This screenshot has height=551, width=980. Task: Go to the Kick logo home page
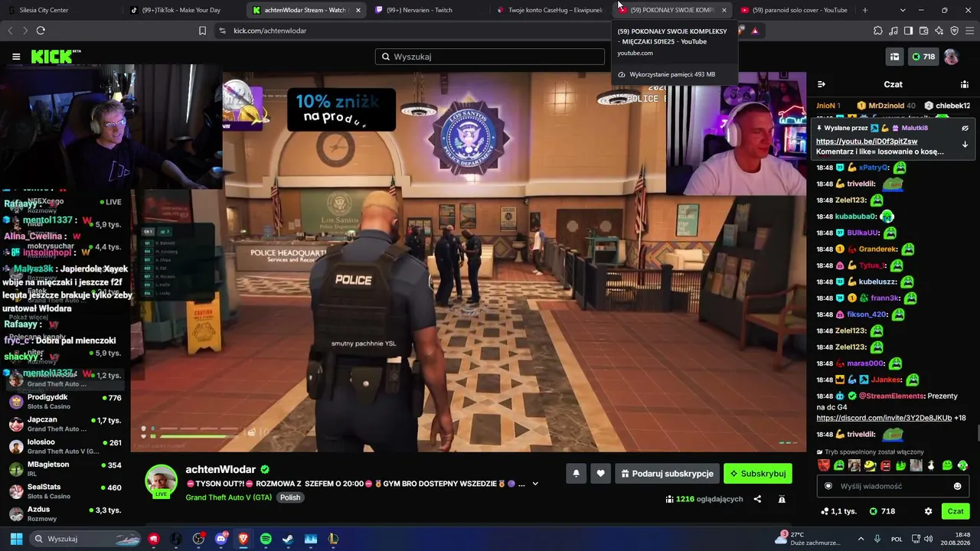(55, 57)
